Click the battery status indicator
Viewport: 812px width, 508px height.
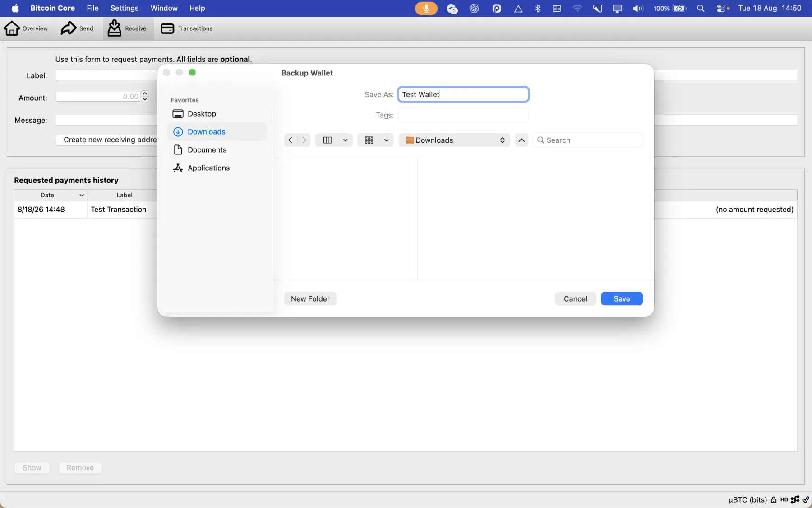click(x=670, y=8)
